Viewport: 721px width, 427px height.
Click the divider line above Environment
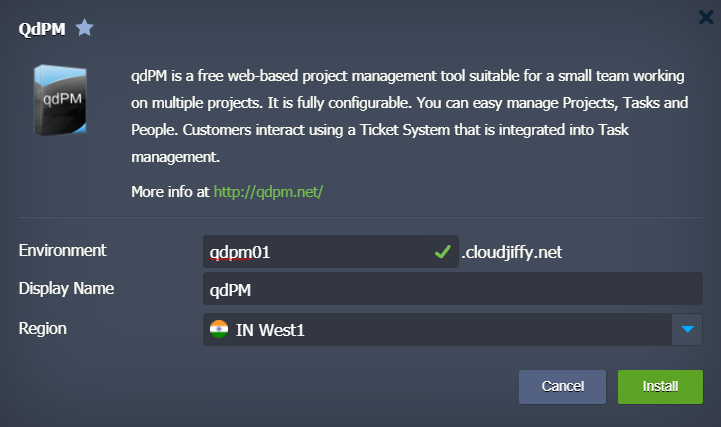pos(360,217)
